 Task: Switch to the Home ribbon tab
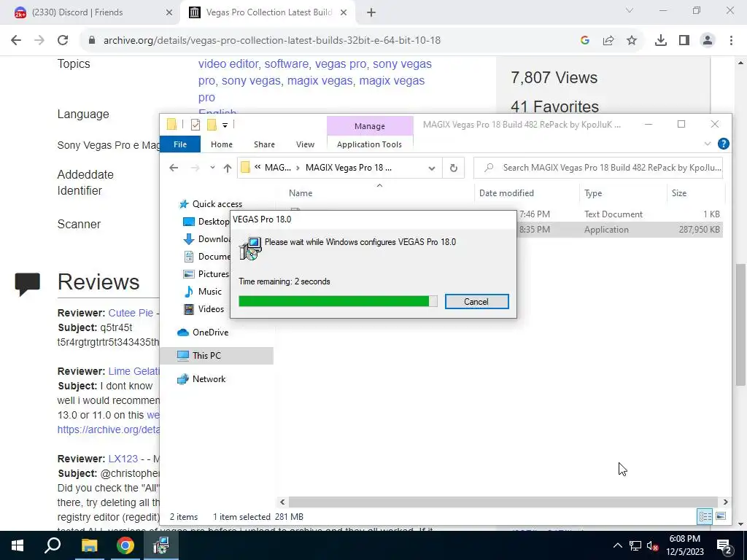222,144
